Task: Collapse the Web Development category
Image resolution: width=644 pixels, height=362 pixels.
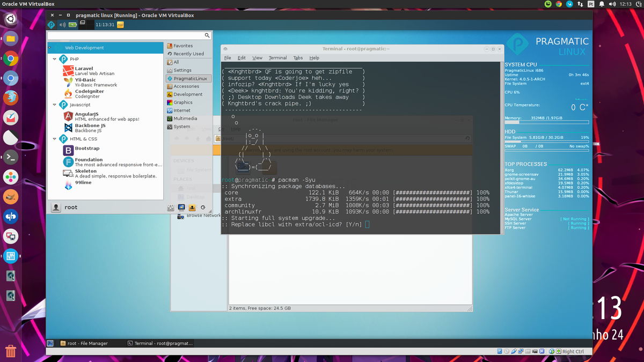Action: (x=50, y=48)
